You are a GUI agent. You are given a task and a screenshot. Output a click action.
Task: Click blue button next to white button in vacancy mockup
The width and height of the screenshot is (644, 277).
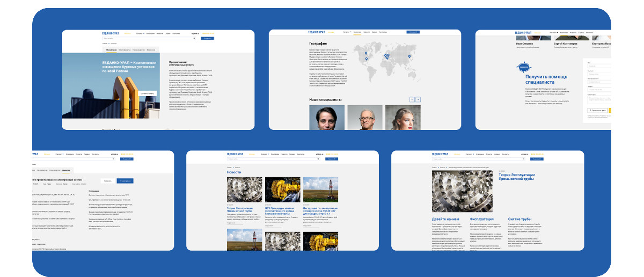(125, 181)
